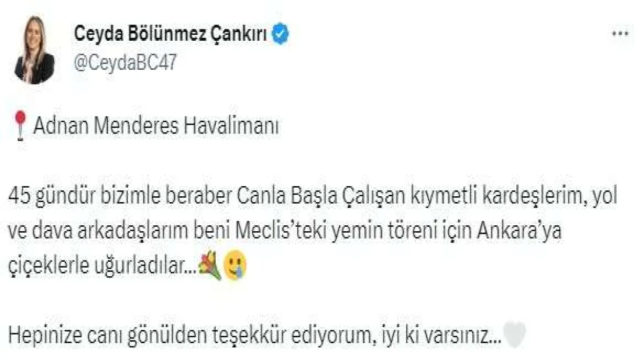Open the @CeydaBC47 handle link
644x362 pixels.
click(x=126, y=62)
